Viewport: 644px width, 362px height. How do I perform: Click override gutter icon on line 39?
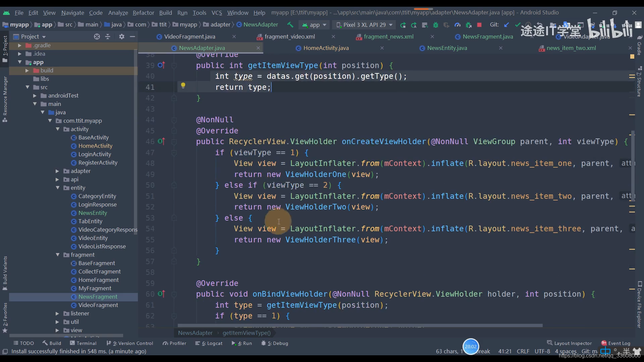point(161,65)
